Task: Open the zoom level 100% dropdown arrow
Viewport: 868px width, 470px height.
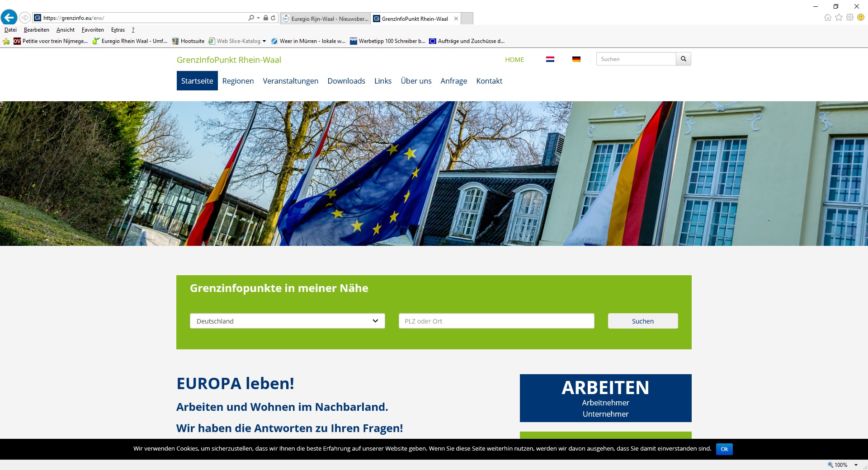Action: (x=856, y=465)
